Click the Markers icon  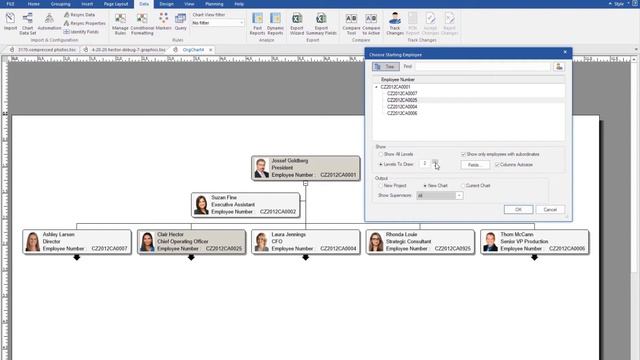point(163,22)
